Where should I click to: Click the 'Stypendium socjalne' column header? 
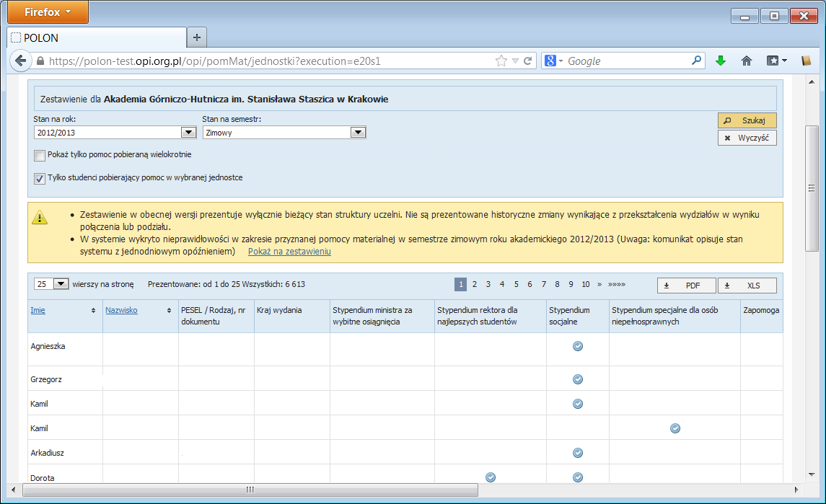(577, 316)
